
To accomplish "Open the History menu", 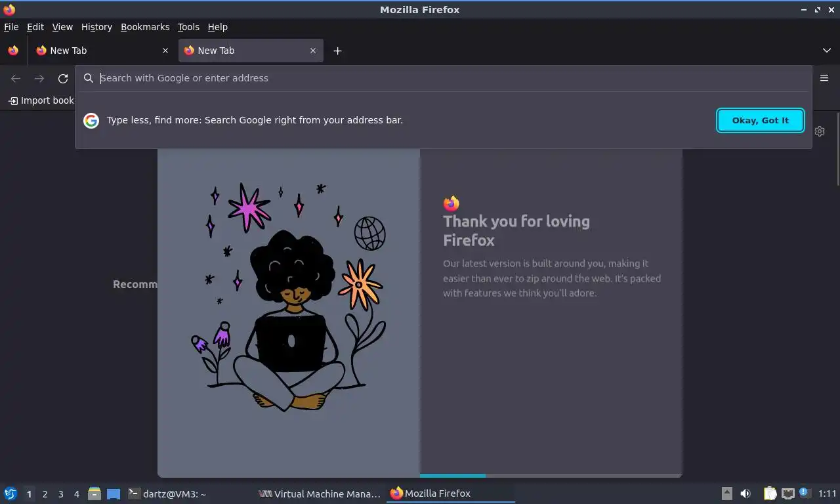I will pos(96,27).
